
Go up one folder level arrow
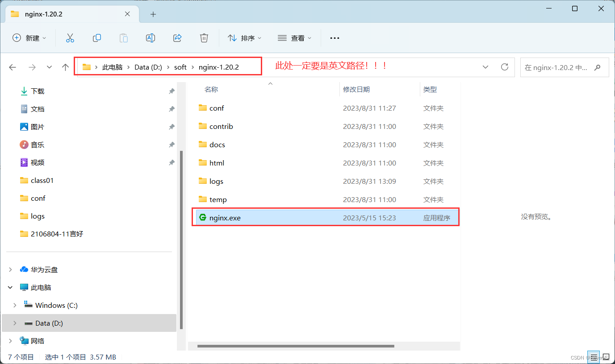[x=66, y=67]
